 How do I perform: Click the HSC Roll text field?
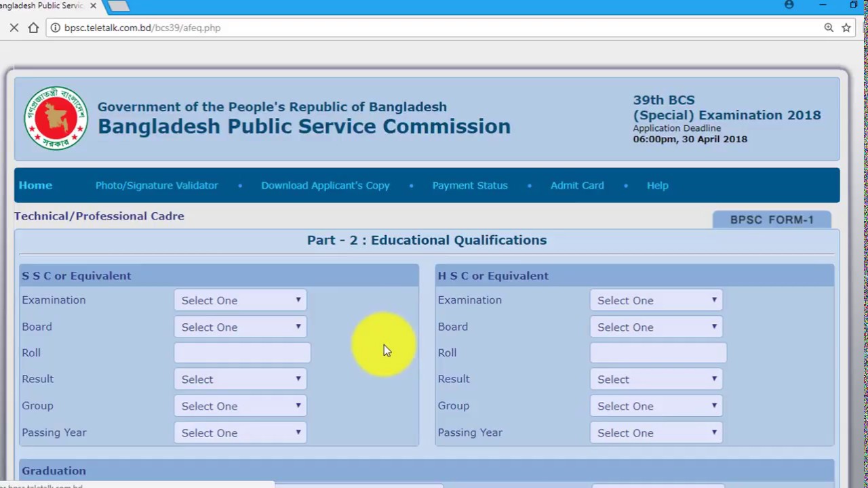(658, 353)
